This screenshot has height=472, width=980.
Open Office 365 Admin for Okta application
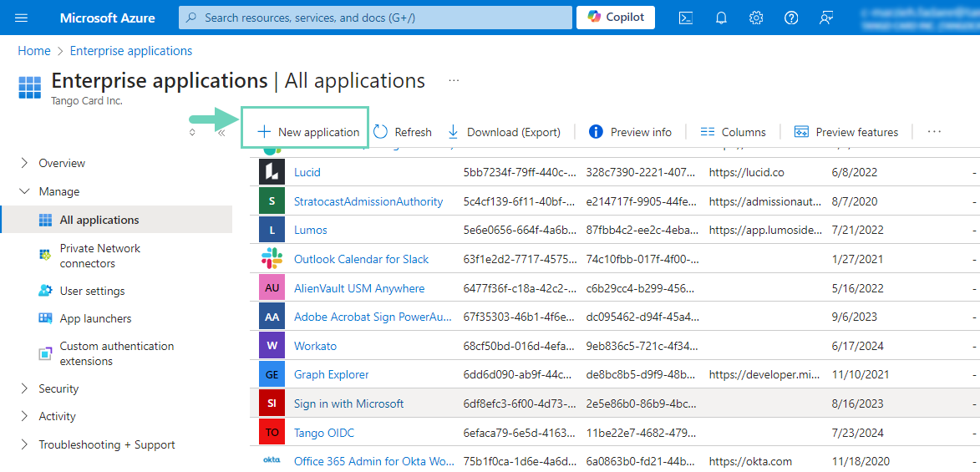click(373, 461)
